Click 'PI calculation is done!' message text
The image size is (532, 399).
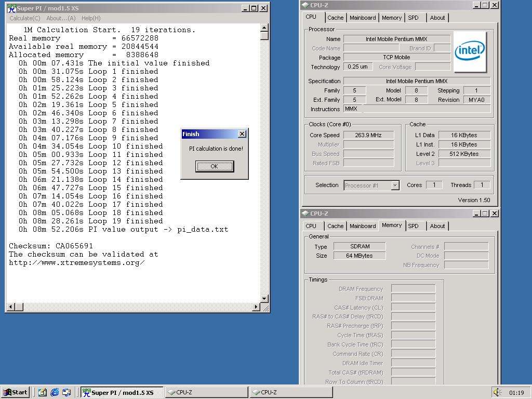click(216, 149)
